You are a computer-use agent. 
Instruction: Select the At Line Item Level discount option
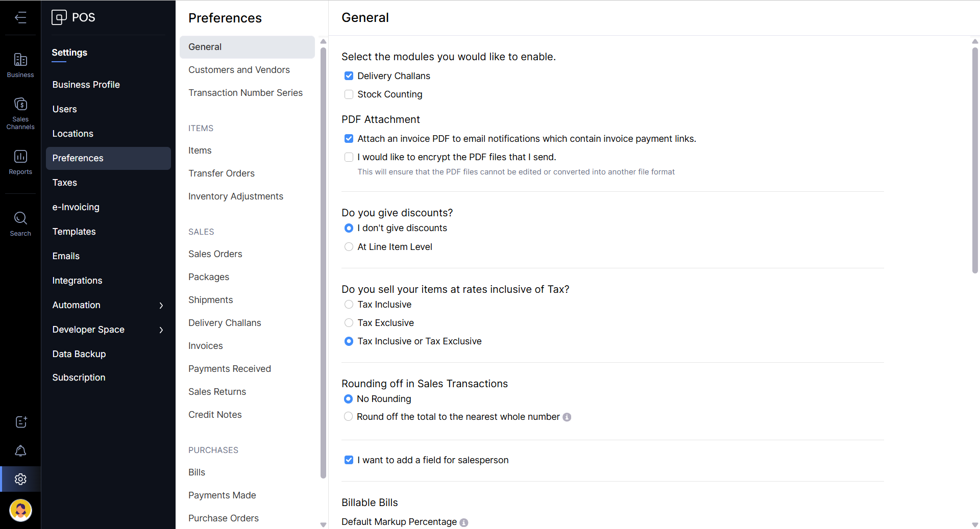(x=349, y=247)
